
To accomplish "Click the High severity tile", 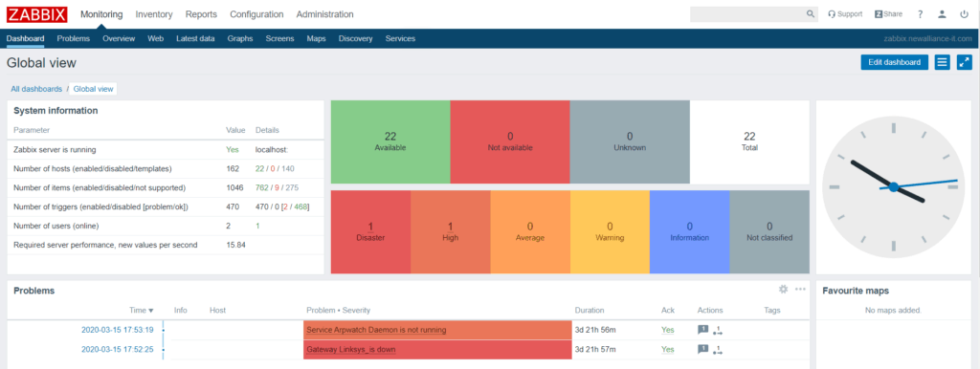I will [x=451, y=231].
